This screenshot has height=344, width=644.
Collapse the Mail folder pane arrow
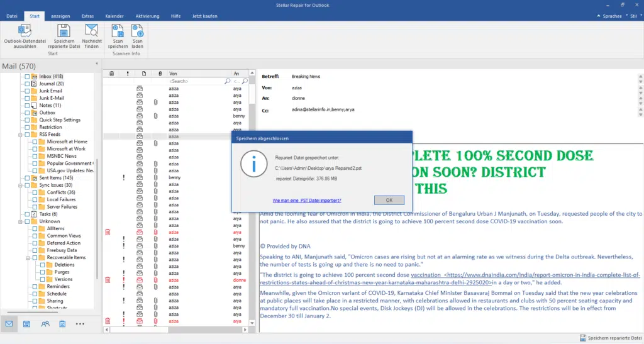coord(97,64)
